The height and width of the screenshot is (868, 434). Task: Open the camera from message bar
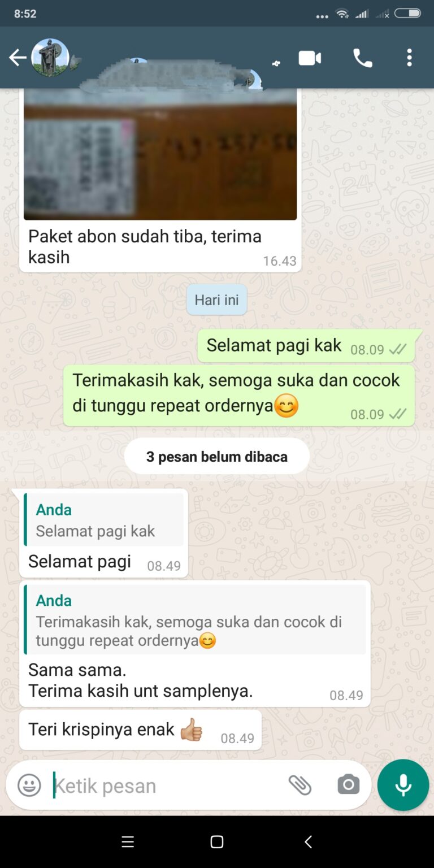[x=348, y=784]
